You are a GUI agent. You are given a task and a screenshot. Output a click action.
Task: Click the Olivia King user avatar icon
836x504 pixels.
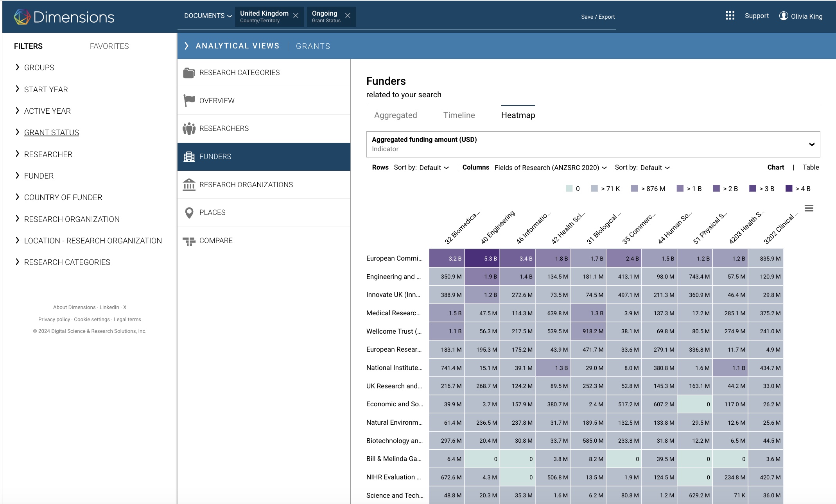783,16
